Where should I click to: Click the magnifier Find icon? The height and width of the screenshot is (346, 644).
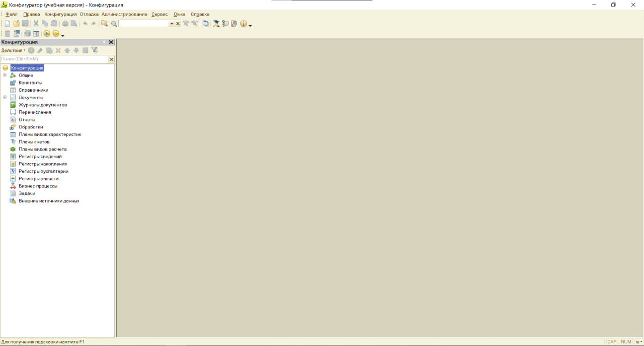coord(114,24)
